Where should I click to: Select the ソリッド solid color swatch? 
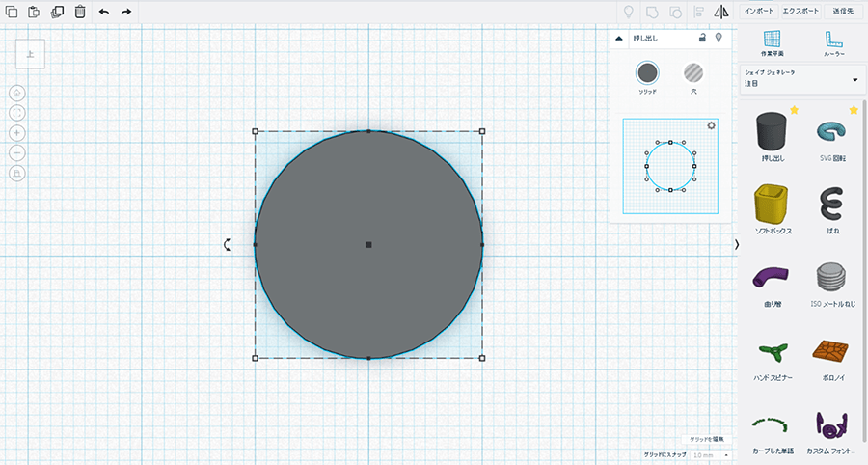[647, 72]
